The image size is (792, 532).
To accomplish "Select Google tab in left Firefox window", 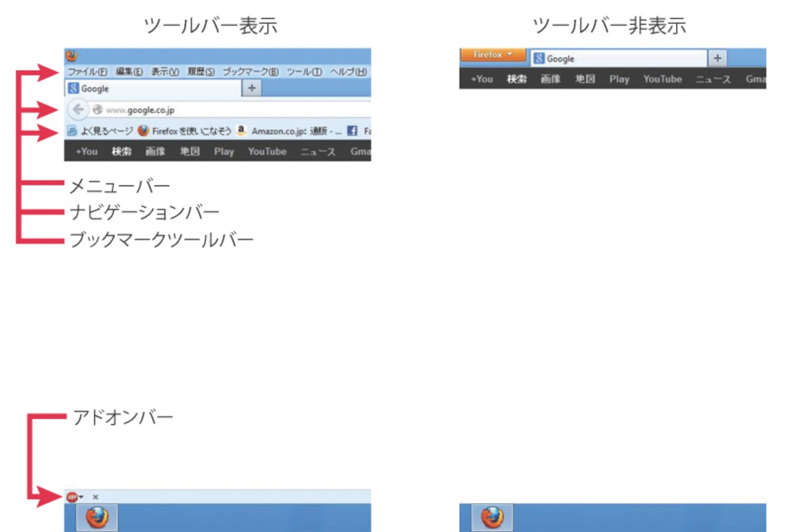I will click(153, 88).
